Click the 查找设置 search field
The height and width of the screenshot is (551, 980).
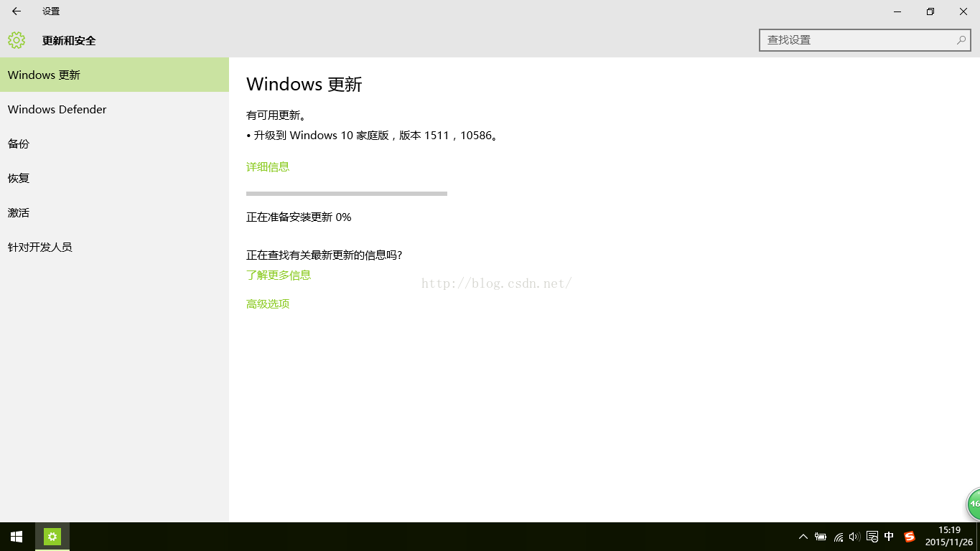864,40
